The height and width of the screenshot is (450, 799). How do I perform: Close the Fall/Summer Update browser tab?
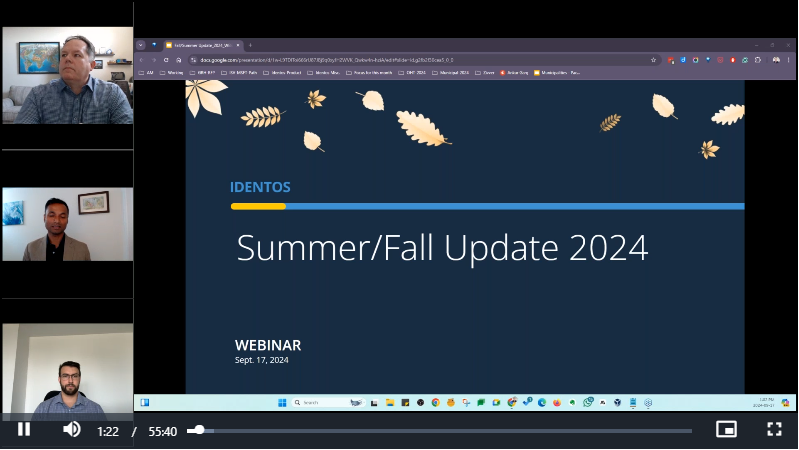pos(237,45)
